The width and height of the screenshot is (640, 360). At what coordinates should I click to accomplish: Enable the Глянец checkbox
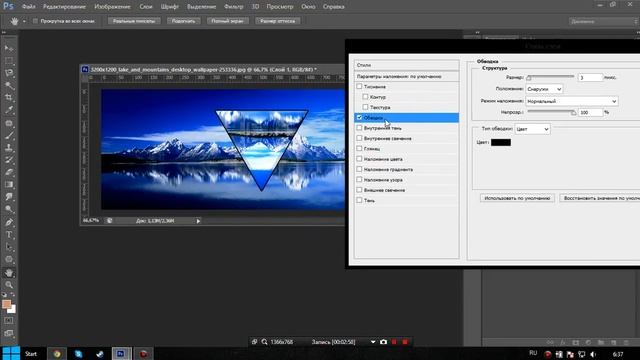point(359,149)
